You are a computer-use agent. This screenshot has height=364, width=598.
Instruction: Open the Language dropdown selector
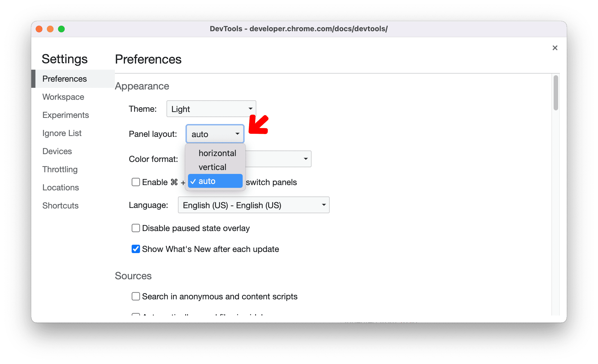[253, 205]
